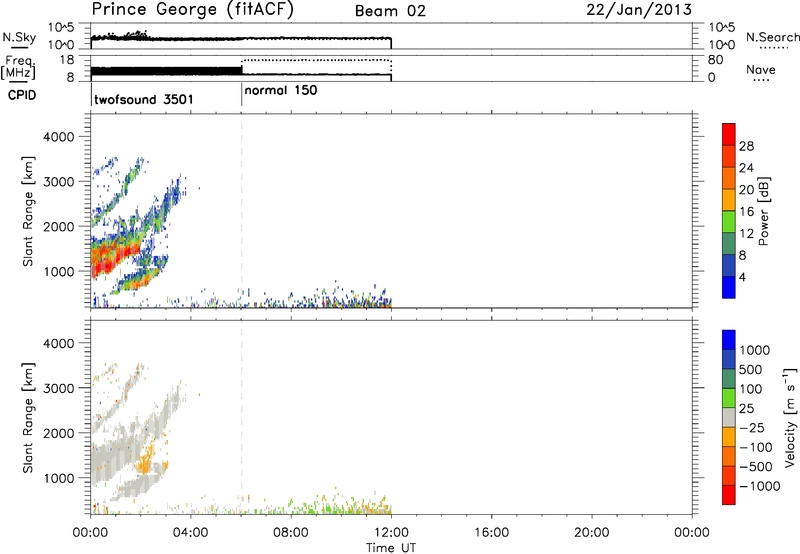Click the '18' frequency tick label
Screen dimensions: 800x554
(x=67, y=60)
